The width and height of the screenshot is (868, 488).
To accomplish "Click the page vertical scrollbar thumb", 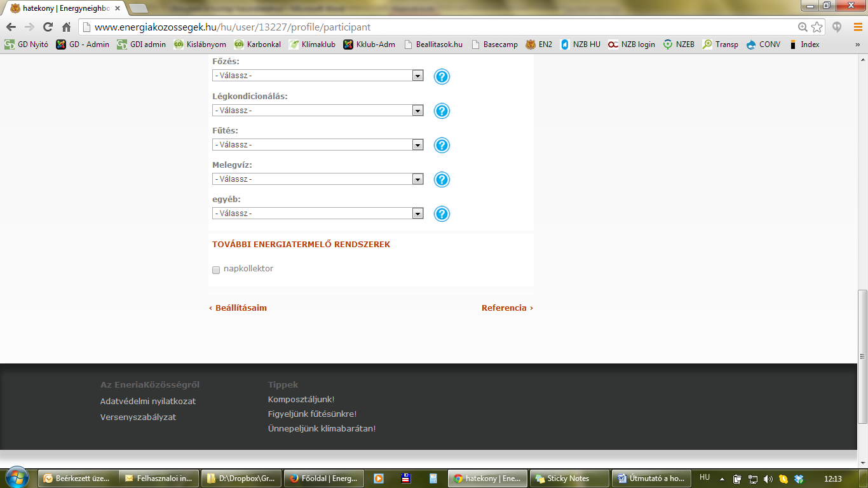I will click(x=862, y=356).
